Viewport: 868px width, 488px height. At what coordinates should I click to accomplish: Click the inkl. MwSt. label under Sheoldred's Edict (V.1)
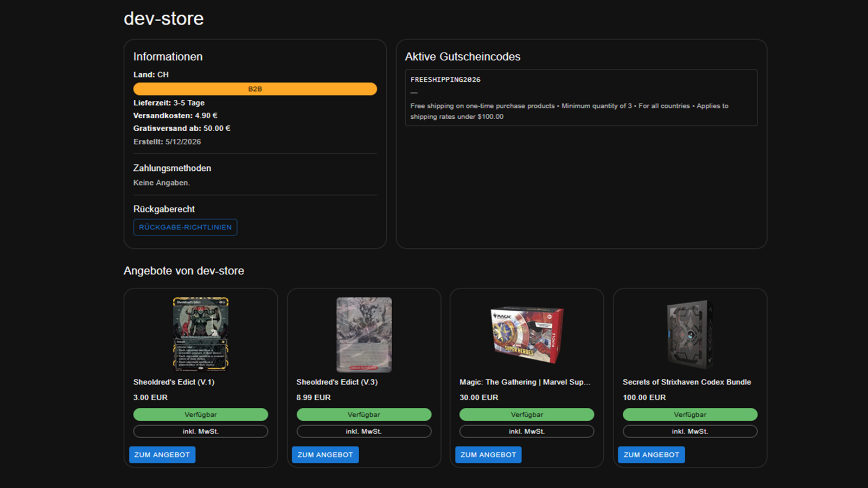pyautogui.click(x=201, y=431)
